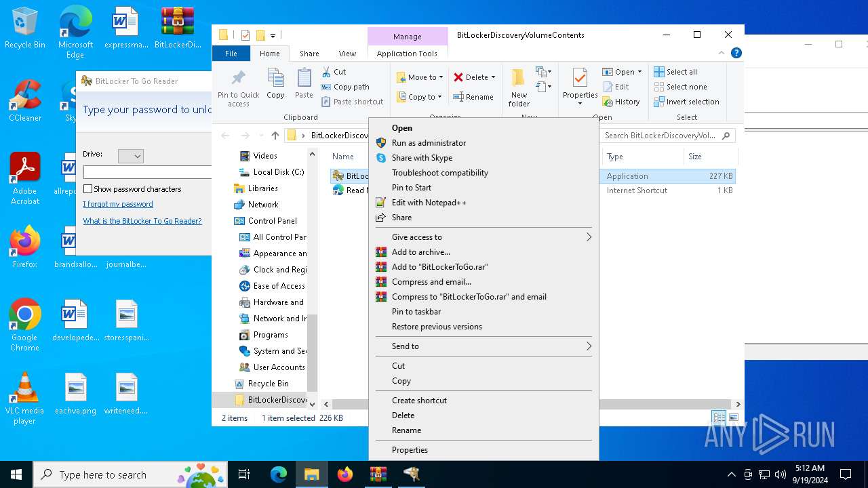Open Quick Access Toolbar customize arrow
This screenshot has height=488, width=868.
273,35
